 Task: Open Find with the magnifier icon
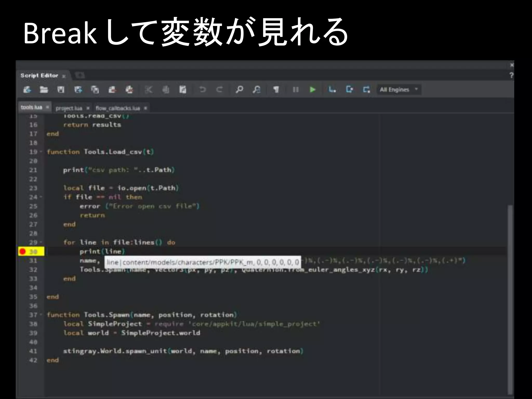click(x=239, y=90)
